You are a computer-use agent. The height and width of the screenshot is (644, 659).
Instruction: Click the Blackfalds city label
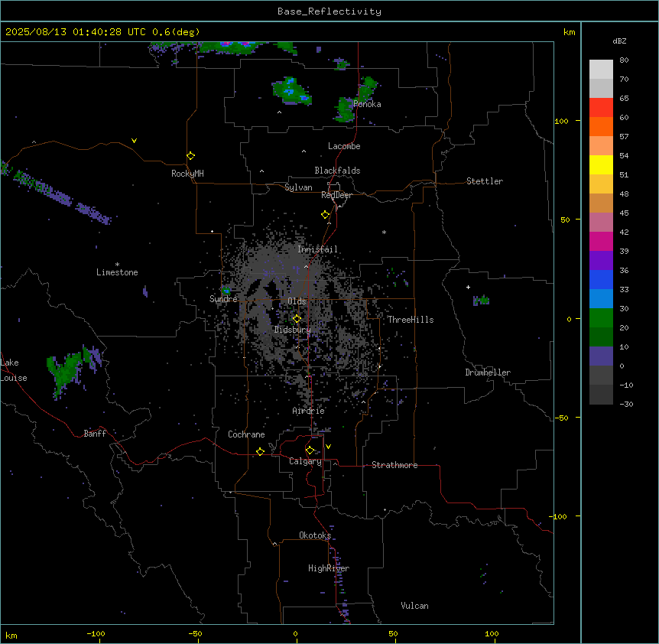click(x=337, y=171)
